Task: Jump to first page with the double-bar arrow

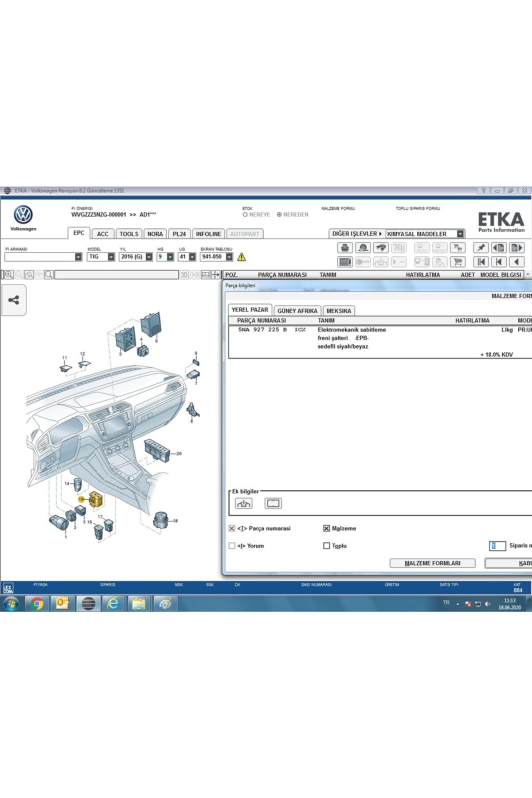Action: point(481,262)
